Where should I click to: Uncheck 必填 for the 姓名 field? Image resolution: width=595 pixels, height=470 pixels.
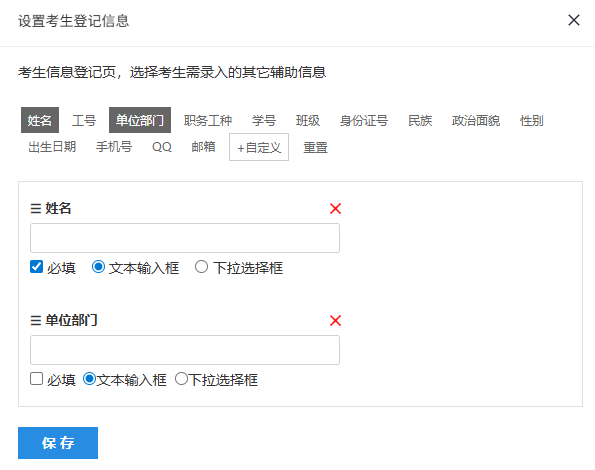coord(36,267)
